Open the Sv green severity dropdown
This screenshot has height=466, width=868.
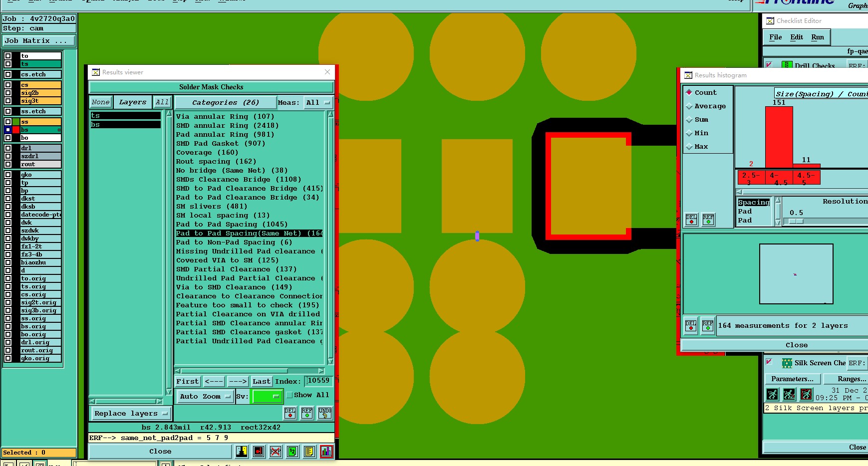(x=267, y=397)
